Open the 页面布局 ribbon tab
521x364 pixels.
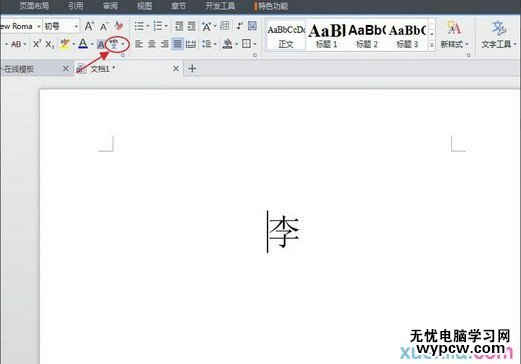pyautogui.click(x=34, y=6)
